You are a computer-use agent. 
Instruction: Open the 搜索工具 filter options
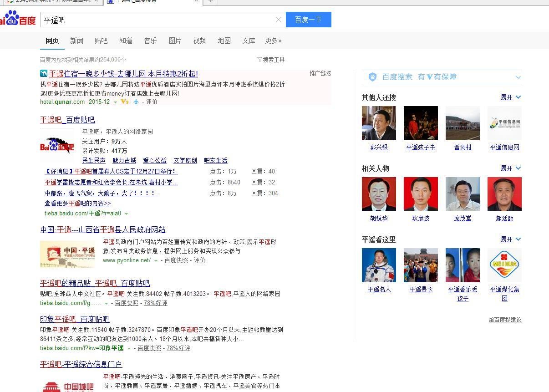(x=271, y=60)
